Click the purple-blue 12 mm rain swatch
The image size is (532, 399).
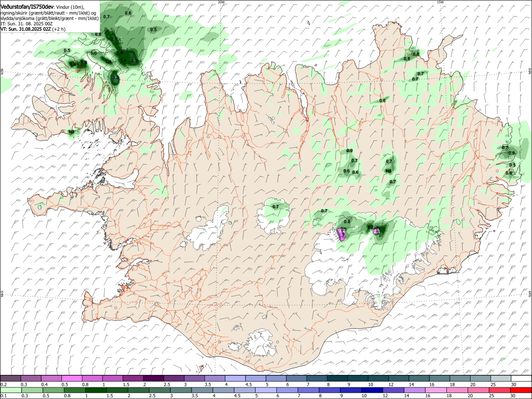pyautogui.click(x=394, y=390)
